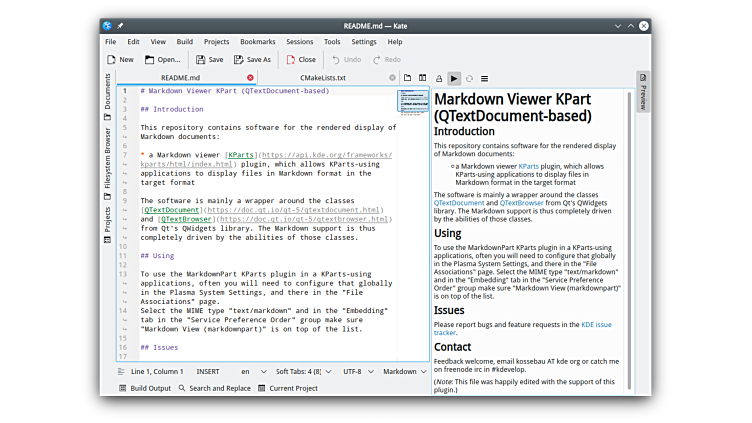Close the README.md tab
752x423 pixels.
click(x=250, y=78)
